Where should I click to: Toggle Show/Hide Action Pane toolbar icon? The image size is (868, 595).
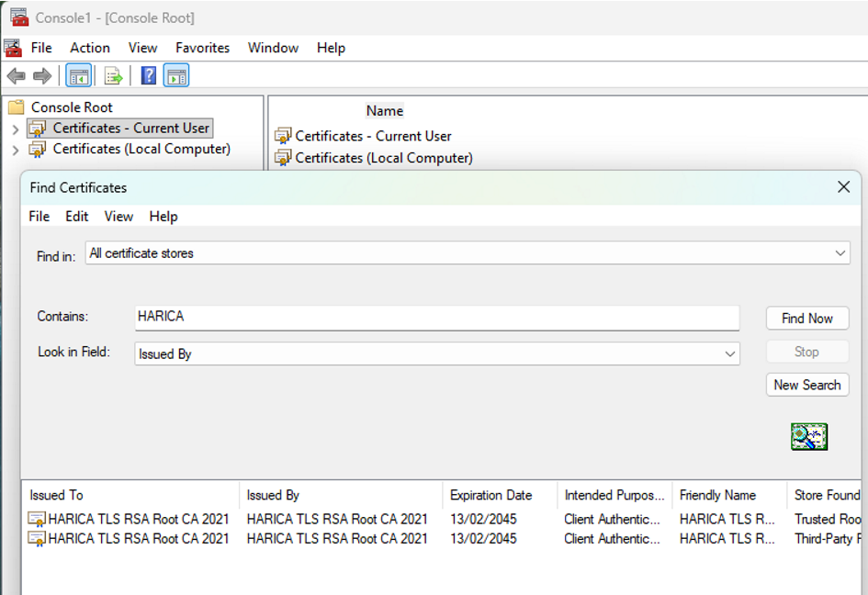(176, 76)
